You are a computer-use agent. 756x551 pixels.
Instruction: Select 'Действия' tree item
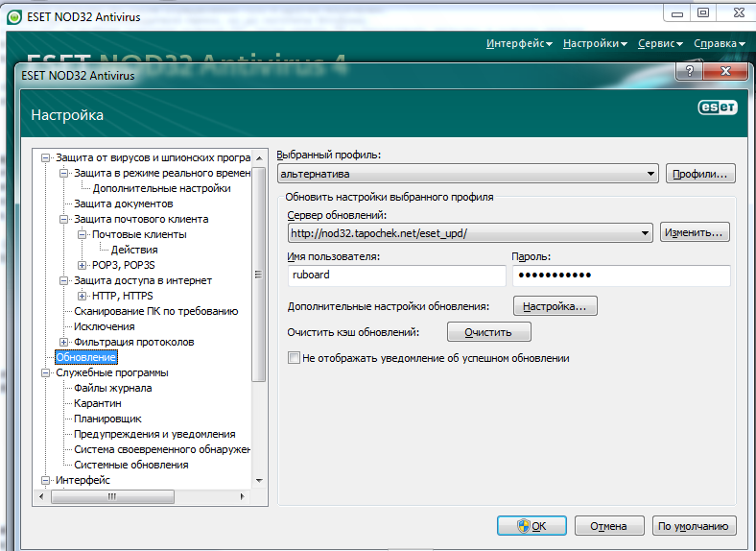pyautogui.click(x=134, y=250)
